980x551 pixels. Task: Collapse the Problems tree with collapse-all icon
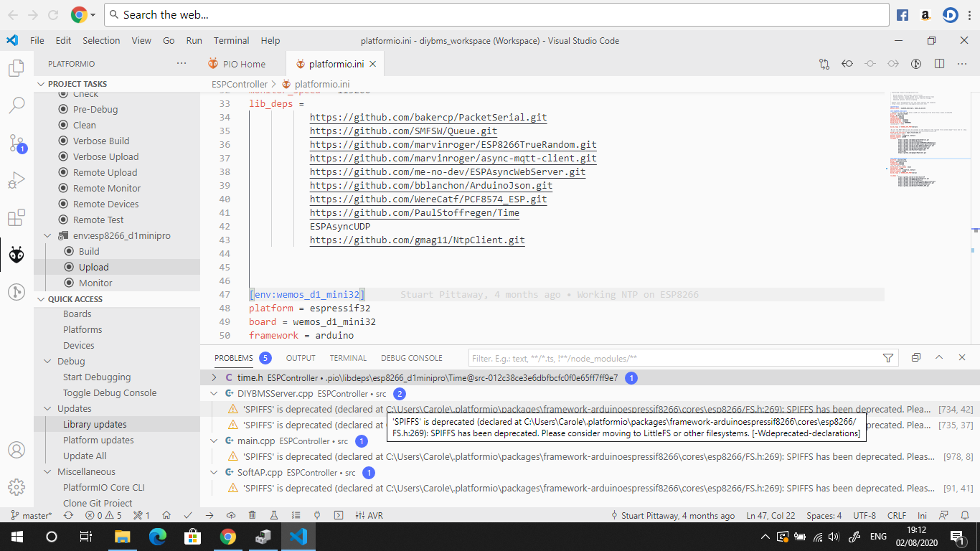pyautogui.click(x=915, y=357)
